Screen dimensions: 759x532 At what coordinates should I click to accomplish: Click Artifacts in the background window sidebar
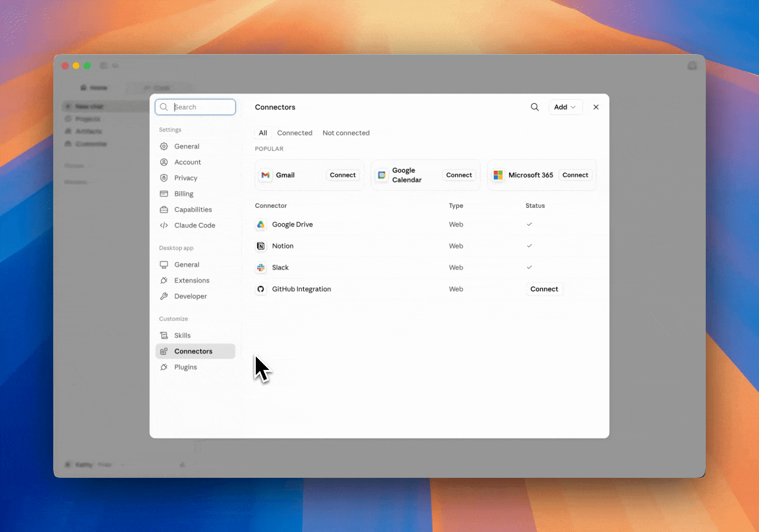coord(89,132)
